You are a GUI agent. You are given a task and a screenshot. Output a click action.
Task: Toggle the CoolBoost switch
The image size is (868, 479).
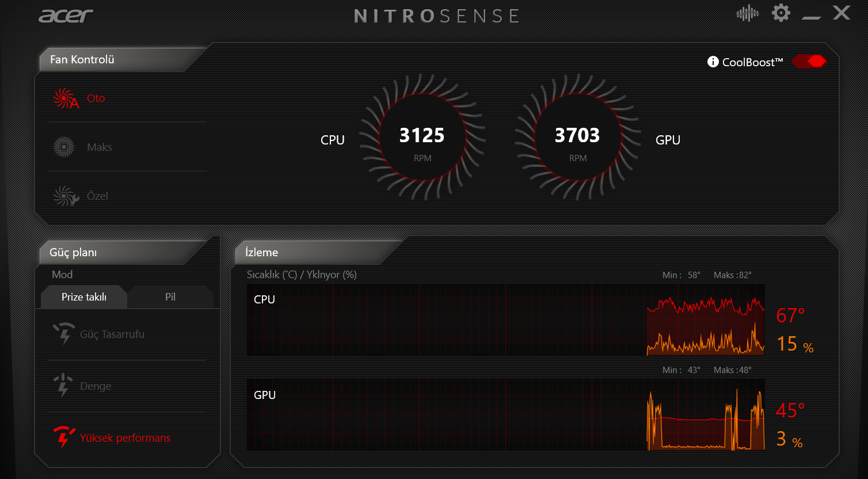point(809,61)
